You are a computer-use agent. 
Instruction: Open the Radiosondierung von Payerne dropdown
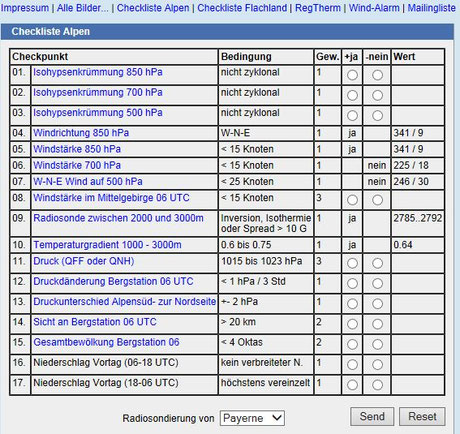pyautogui.click(x=252, y=418)
